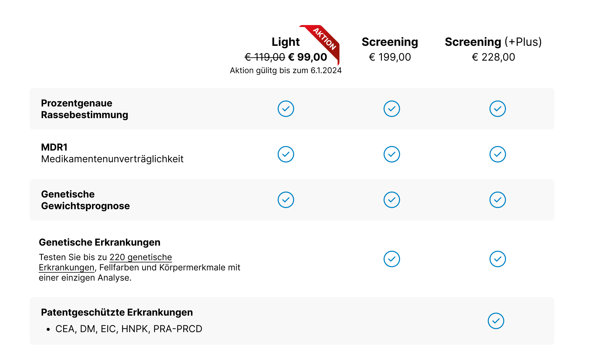Screen dimensions: 602x364
Task: Click Screening checkmark for Genetische Erkrankungen
Action: tap(392, 259)
